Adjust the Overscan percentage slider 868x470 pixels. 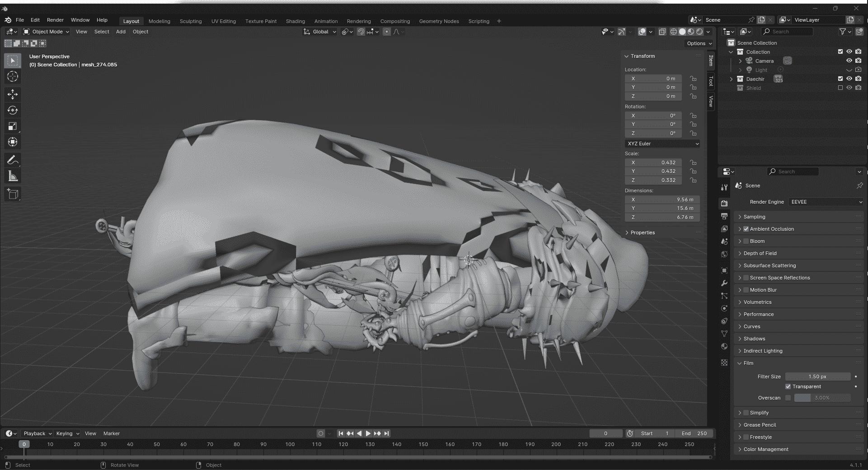point(822,398)
